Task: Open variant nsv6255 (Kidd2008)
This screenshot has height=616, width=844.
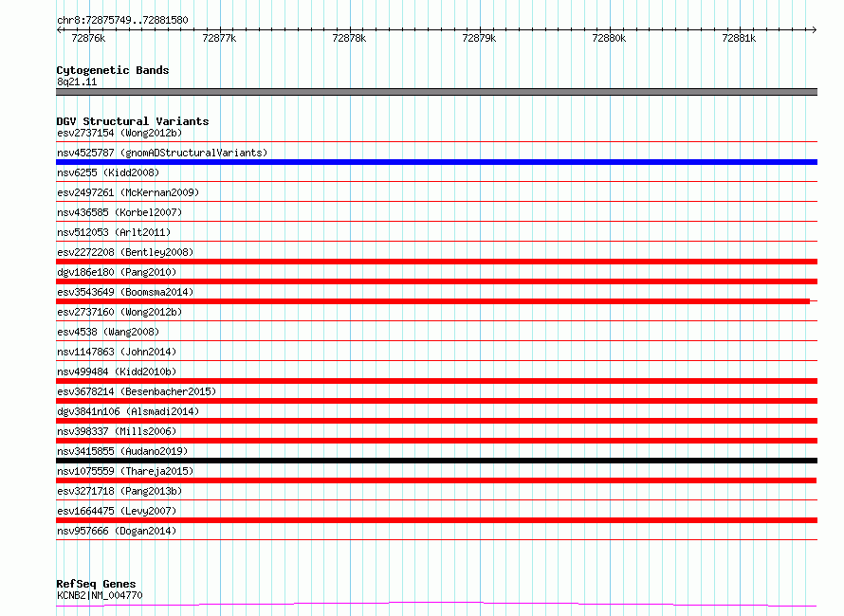Action: click(108, 172)
